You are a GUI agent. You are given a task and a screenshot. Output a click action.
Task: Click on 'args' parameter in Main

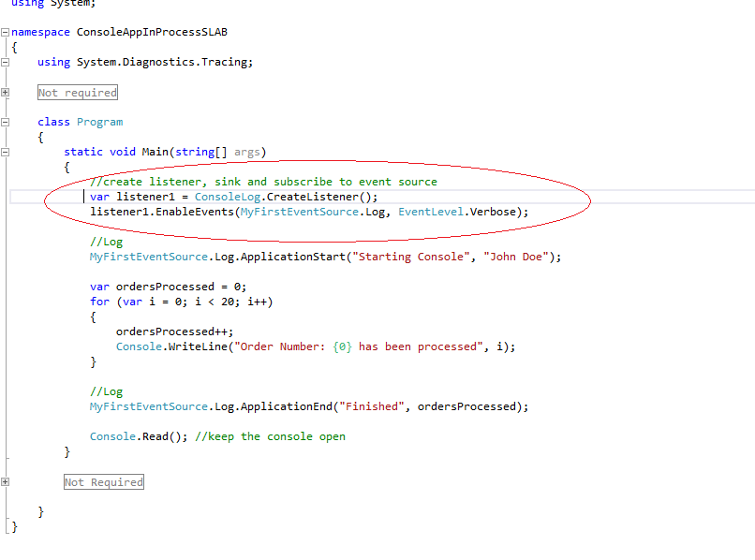[x=247, y=152]
